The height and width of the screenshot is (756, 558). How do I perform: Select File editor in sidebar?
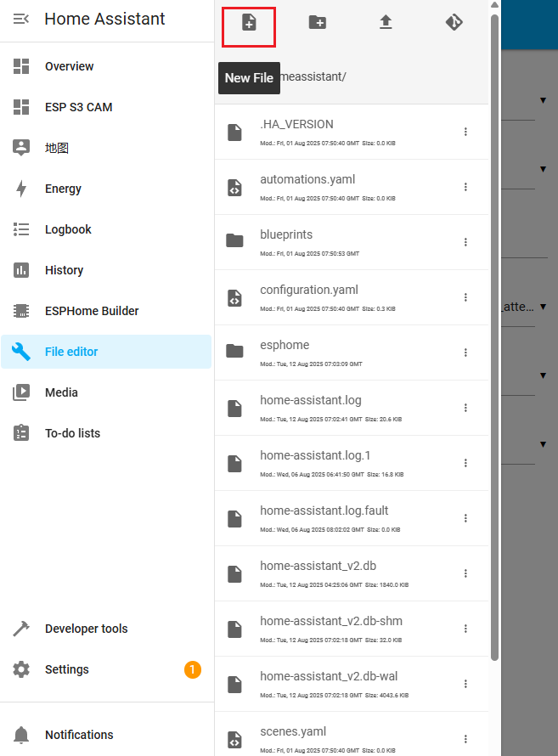tap(106, 352)
